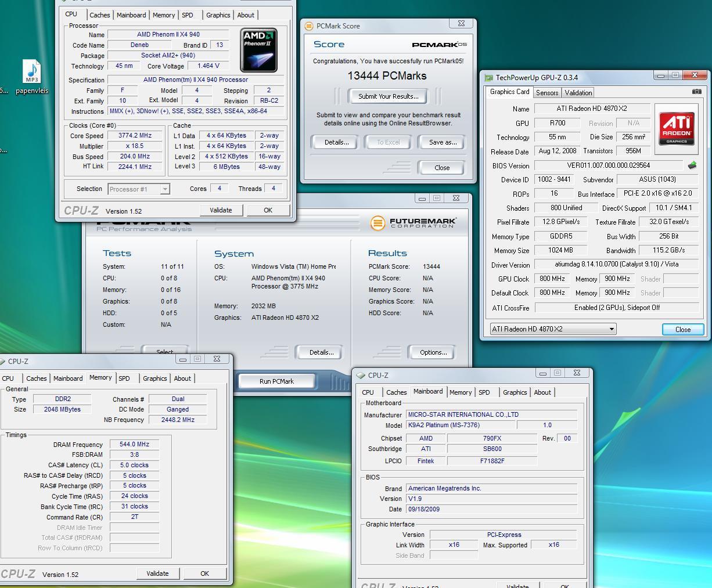Open the ATI Radeon HD 4870 X2 GPU dropdown

tap(553, 329)
